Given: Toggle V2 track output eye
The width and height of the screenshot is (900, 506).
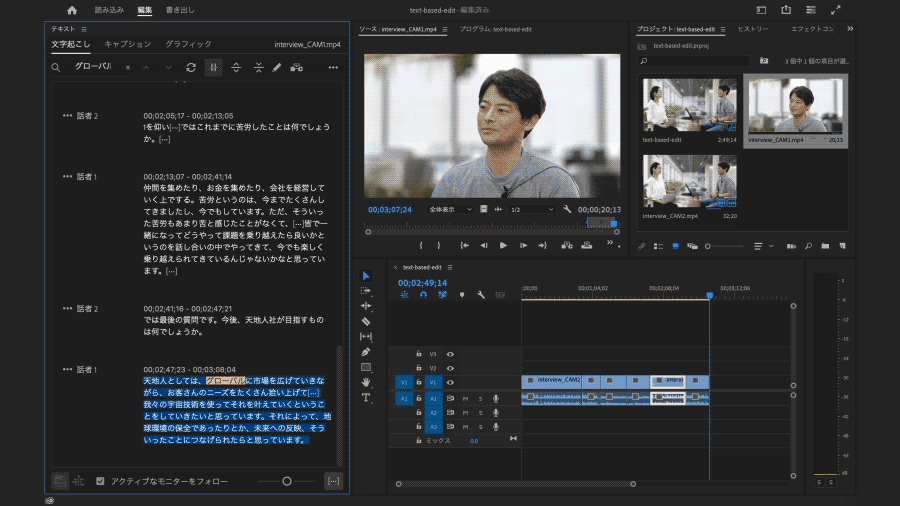Looking at the screenshot, I should [450, 368].
